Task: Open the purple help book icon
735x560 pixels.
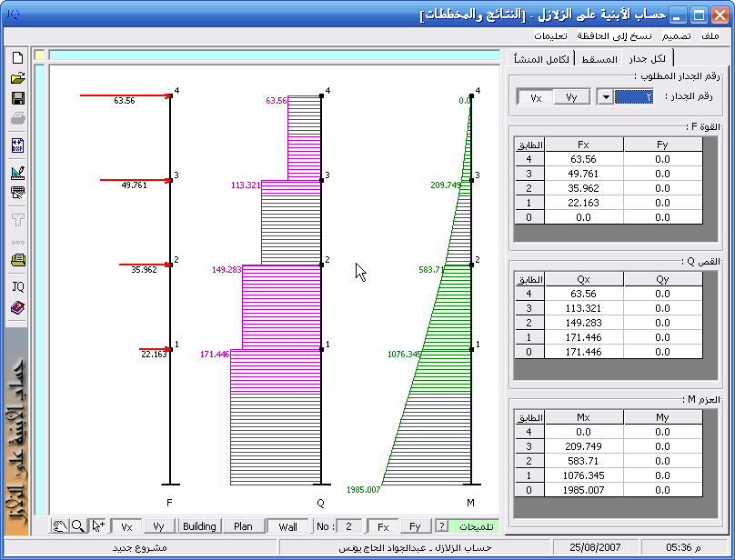Action: click(17, 308)
